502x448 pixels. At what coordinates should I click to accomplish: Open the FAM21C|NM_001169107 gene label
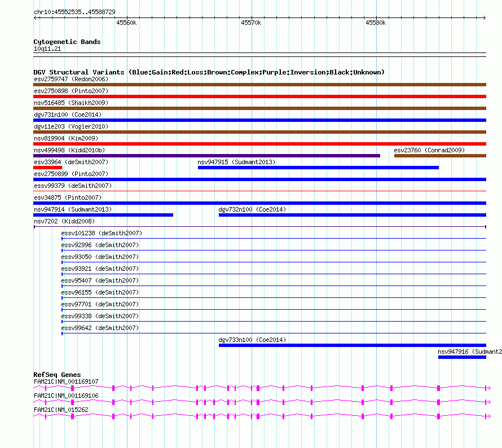pyautogui.click(x=66, y=382)
